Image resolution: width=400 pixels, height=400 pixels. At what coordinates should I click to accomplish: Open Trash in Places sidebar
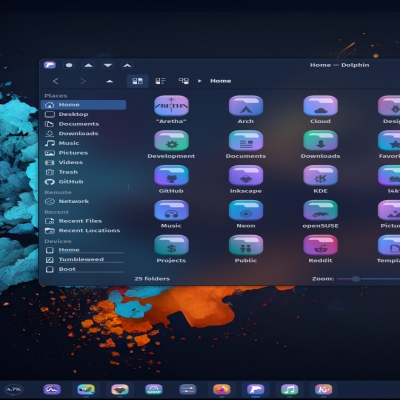[83, 172]
